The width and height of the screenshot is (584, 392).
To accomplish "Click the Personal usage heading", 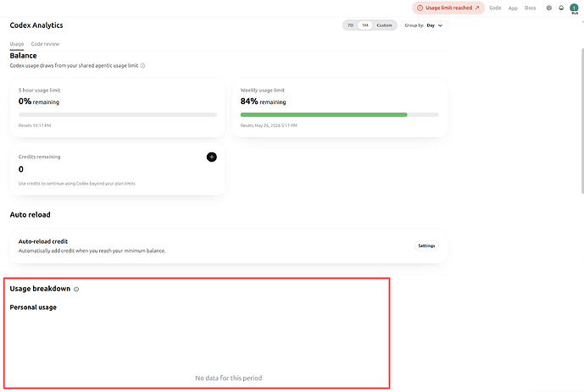I will coord(33,307).
